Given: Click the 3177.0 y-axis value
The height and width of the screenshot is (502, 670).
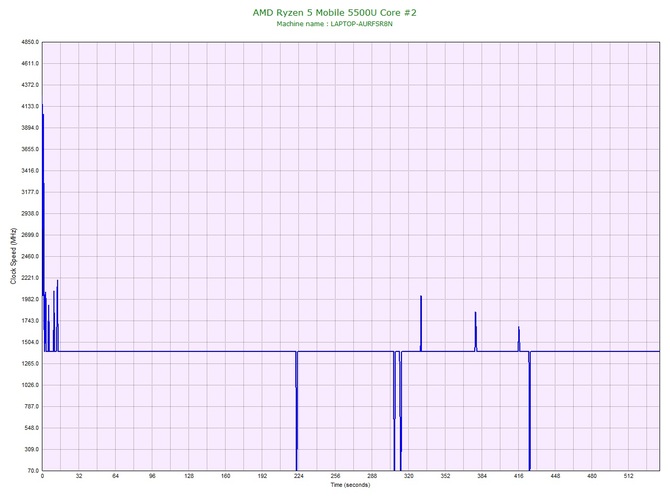Looking at the screenshot, I should pos(30,192).
